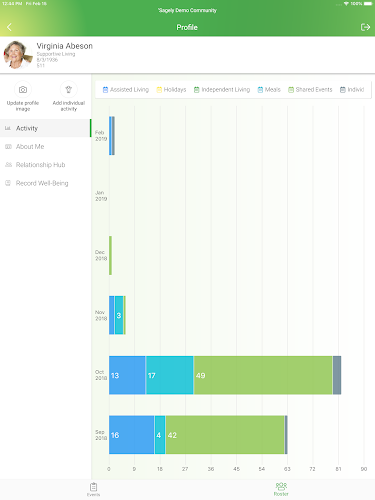Toggle Holidays legend filter
This screenshot has width=375, height=500.
171,90
